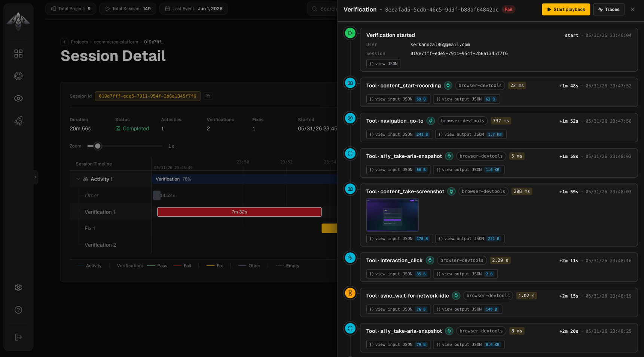
Task: View output JSON 8.6 KB of aria snapshot
Action: tap(468, 345)
